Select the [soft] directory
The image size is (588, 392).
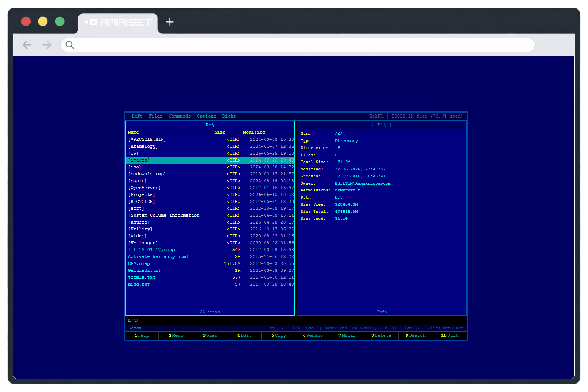point(210,209)
